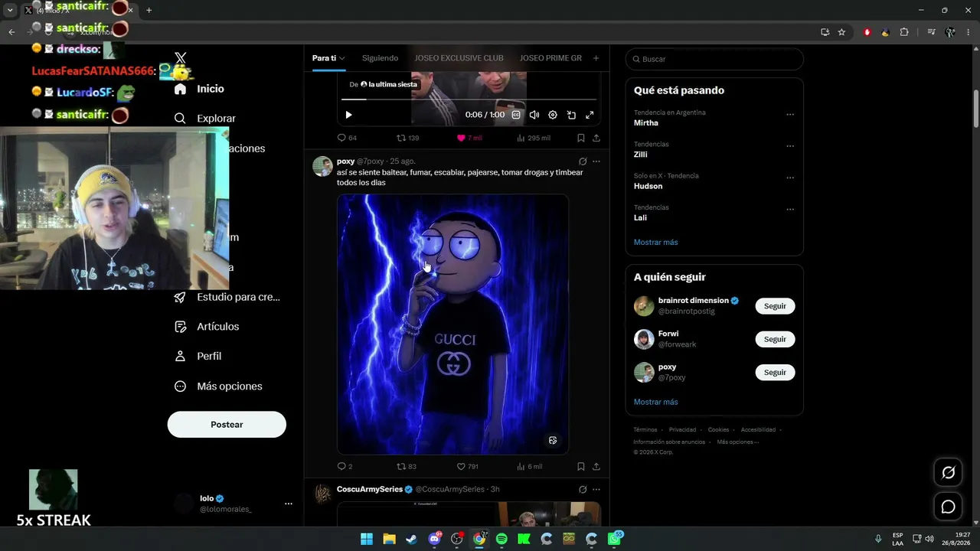Screen dimensions: 980x551
Task: Open poxy's profile from the post name
Action: [345, 161]
